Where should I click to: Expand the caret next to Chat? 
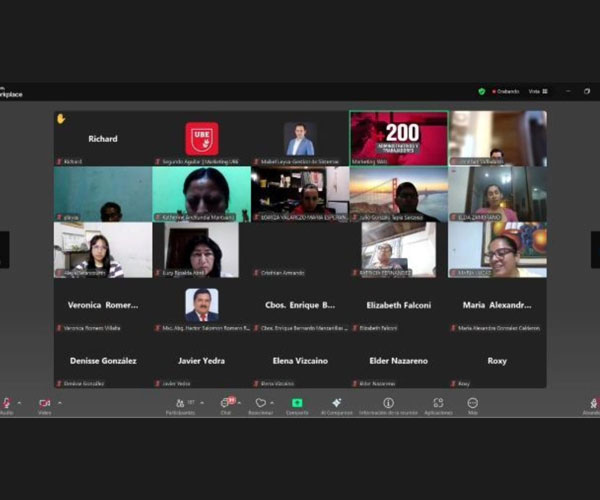[239, 403]
